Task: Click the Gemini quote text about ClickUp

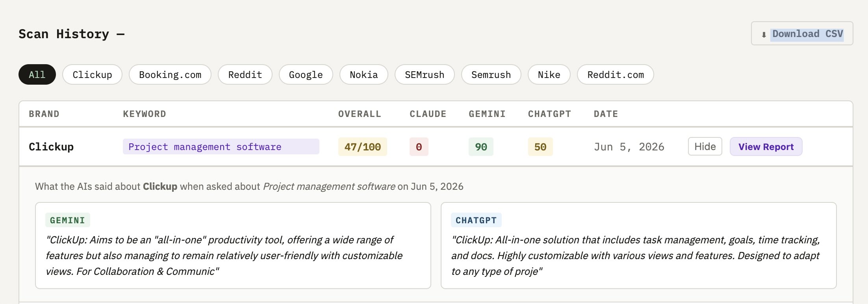Action: 224,256
